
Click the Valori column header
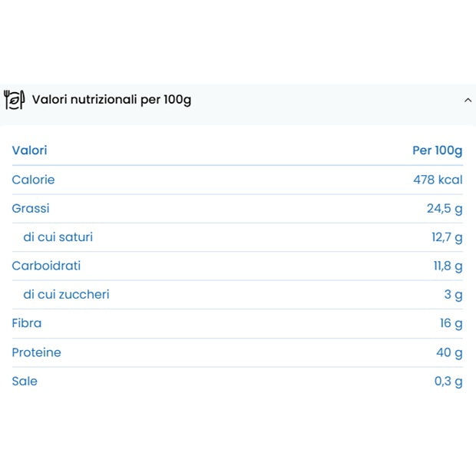(29, 150)
